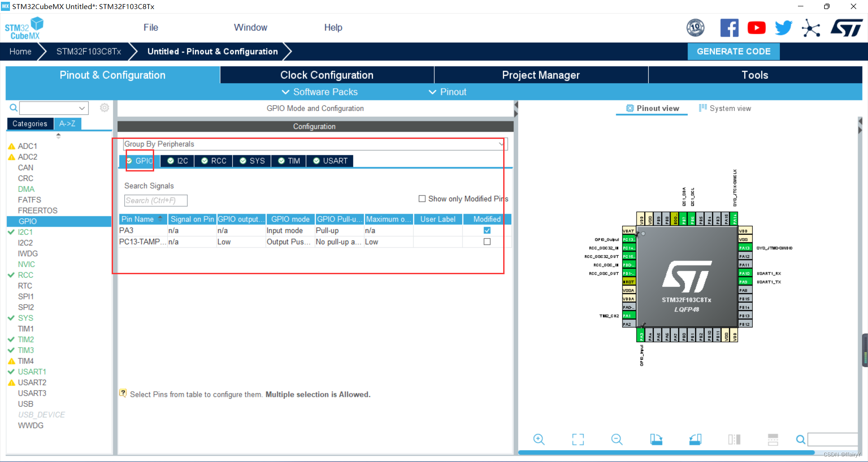Select the Pinout view tab
This screenshot has height=462, width=868.
652,108
